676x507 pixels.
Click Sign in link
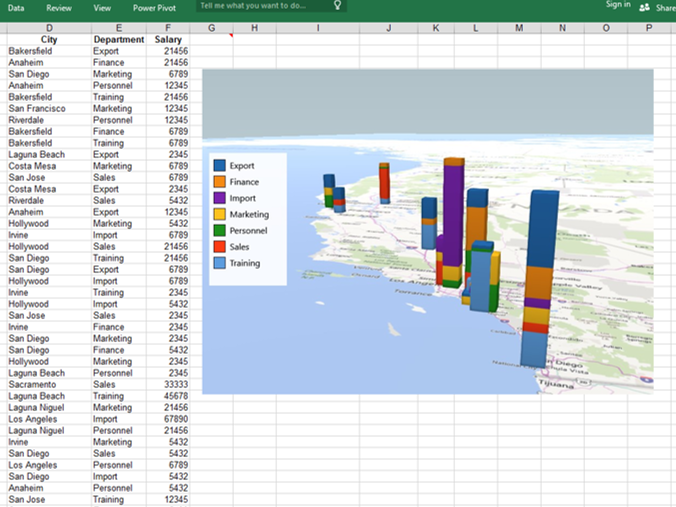point(617,5)
